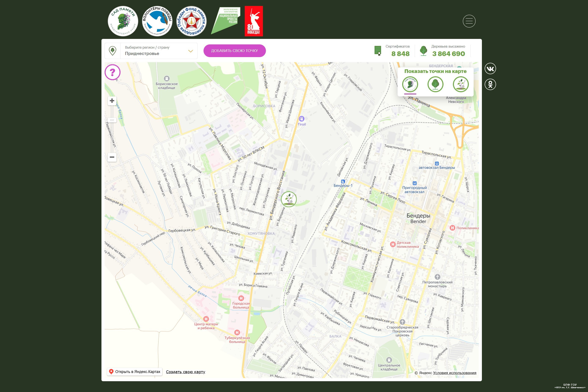Click Открыть в Яндекс.Картах button
This screenshot has height=392, width=588.
coord(135,372)
